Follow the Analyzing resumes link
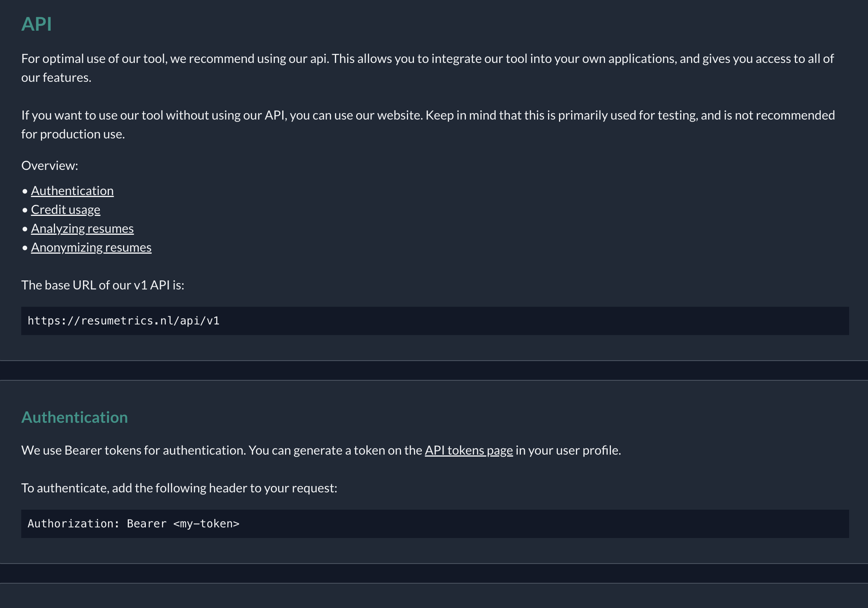The height and width of the screenshot is (608, 868). coord(83,228)
